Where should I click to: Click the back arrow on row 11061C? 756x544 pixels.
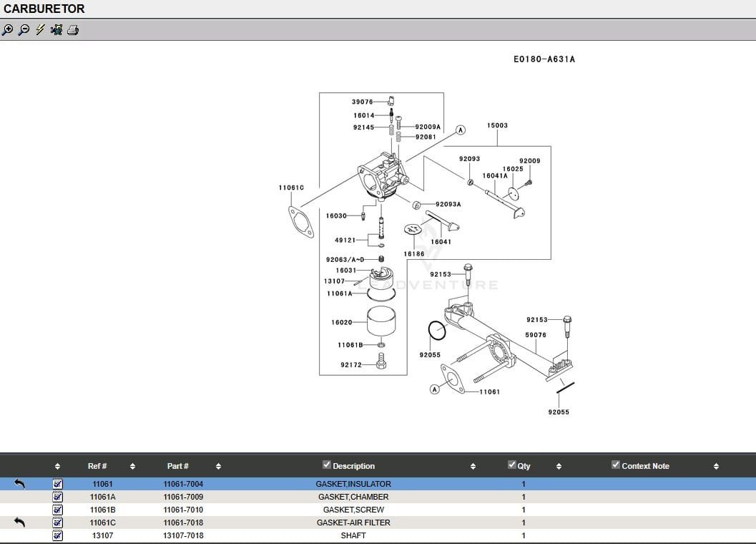[19, 523]
